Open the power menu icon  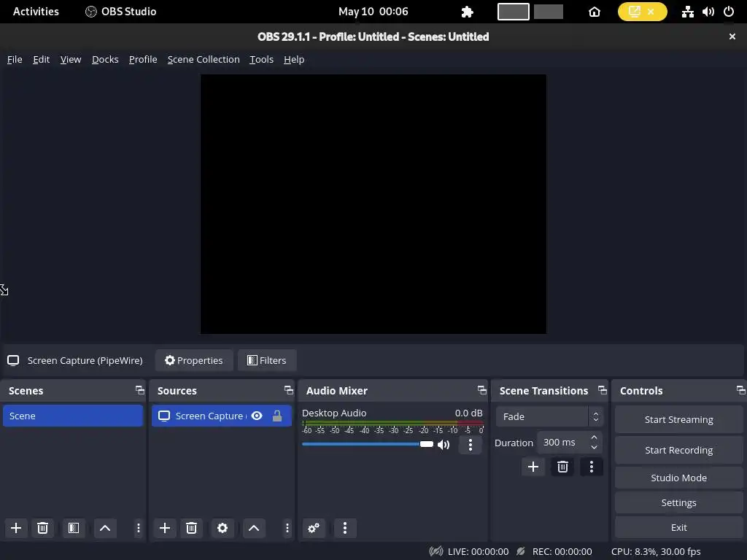pos(729,12)
